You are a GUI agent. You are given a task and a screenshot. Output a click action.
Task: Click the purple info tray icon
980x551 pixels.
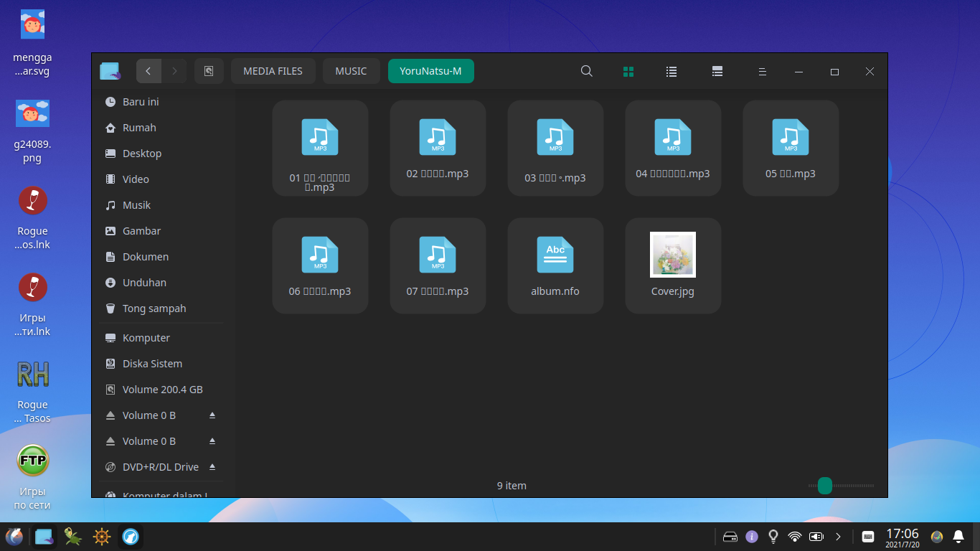pos(752,536)
